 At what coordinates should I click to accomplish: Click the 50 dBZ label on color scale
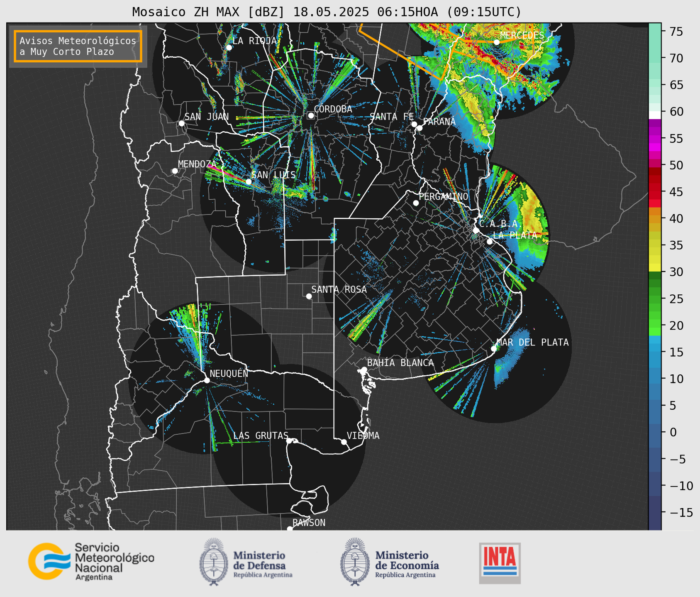(x=676, y=165)
